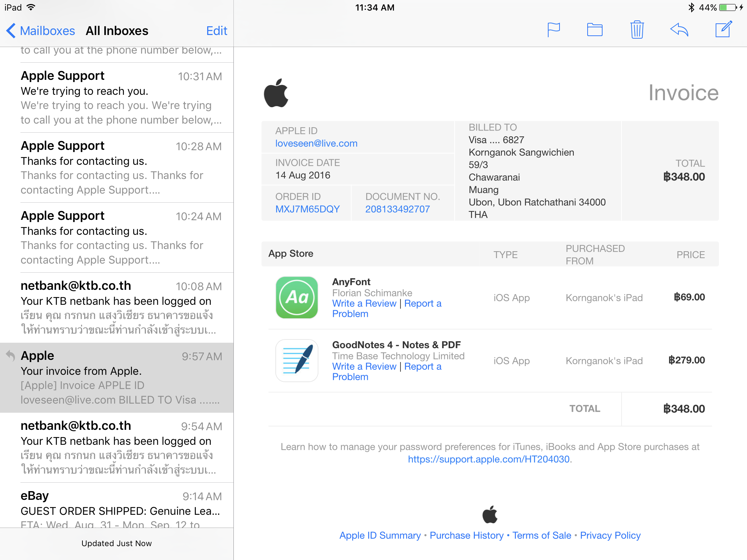Image resolution: width=747 pixels, height=560 pixels.
Task: Tap the Apple logo in invoice header
Action: tap(276, 93)
